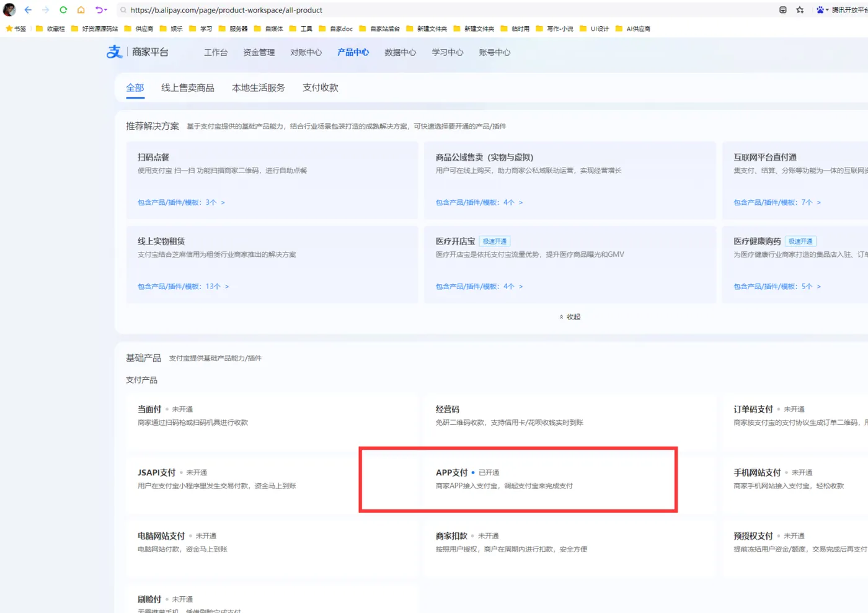Select the 全部 category tab
868x613 pixels.
pyautogui.click(x=135, y=87)
